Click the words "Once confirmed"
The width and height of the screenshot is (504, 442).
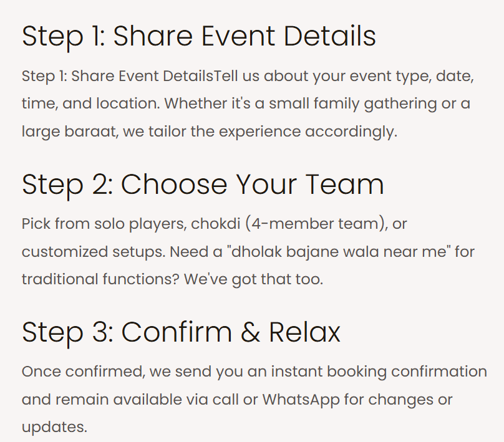(x=83, y=372)
